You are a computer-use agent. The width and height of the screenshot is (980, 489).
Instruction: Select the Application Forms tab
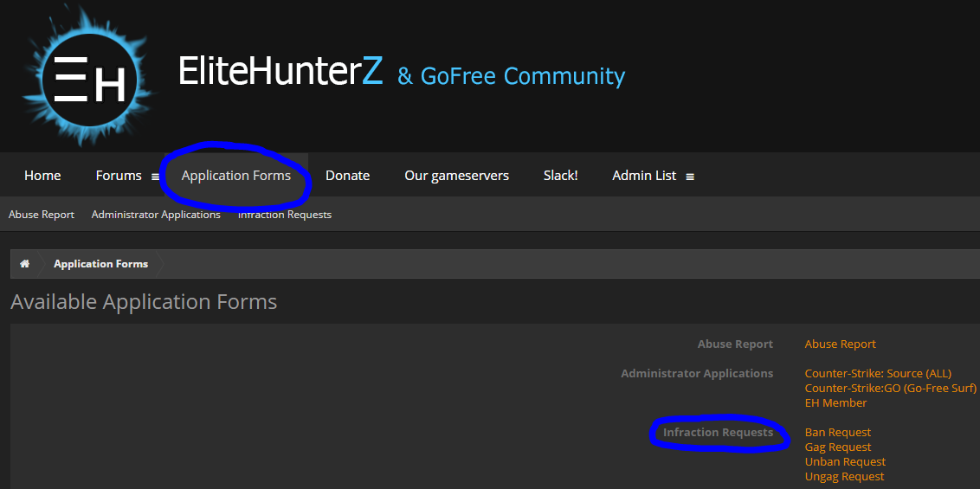point(236,176)
